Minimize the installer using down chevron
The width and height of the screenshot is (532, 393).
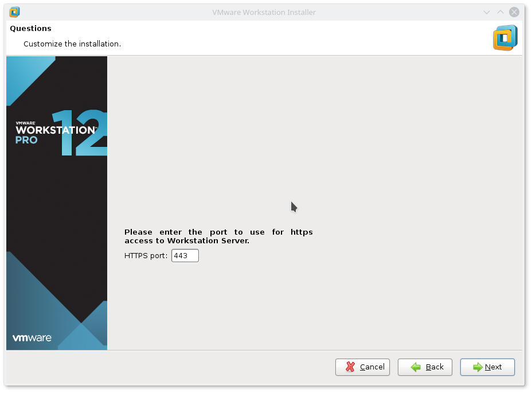[x=487, y=12]
